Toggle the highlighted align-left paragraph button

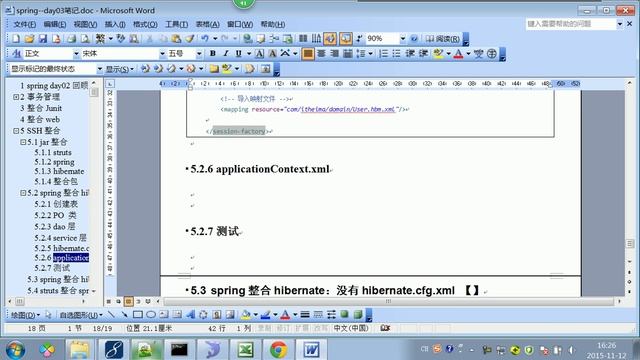coord(308,53)
